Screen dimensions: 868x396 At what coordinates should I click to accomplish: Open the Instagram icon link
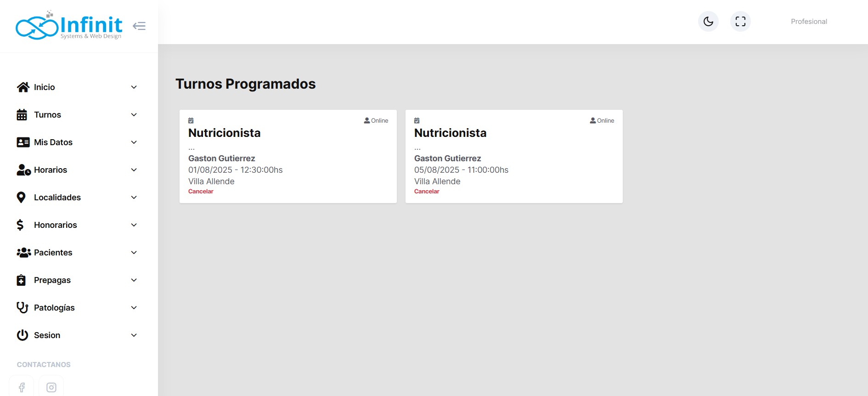[x=51, y=387]
